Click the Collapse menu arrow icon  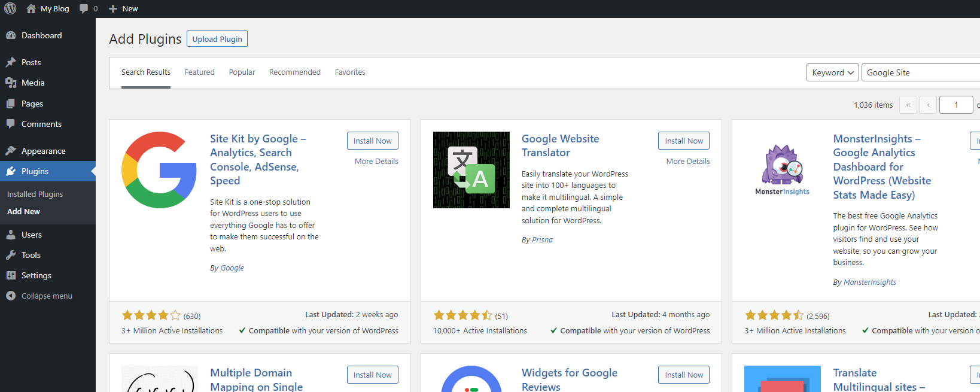pyautogui.click(x=11, y=296)
